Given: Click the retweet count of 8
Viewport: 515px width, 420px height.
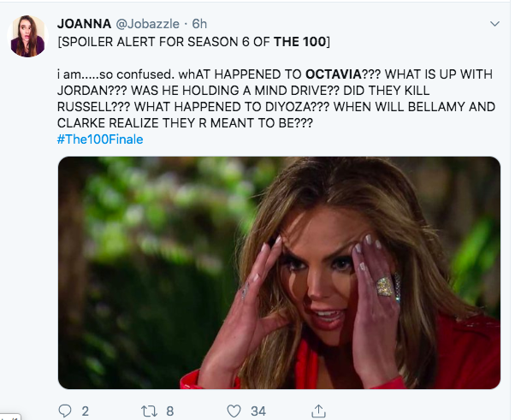Looking at the screenshot, I should pyautogui.click(x=169, y=411).
